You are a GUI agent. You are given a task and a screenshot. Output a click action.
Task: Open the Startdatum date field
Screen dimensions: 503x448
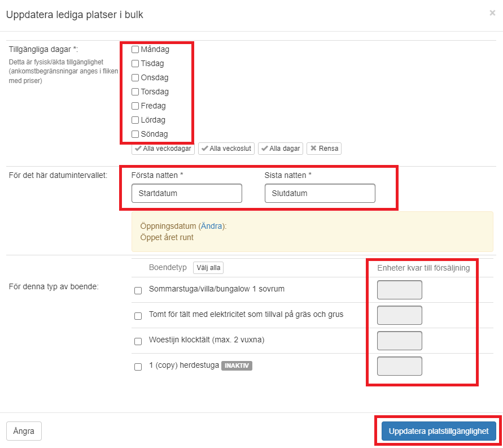(x=186, y=193)
